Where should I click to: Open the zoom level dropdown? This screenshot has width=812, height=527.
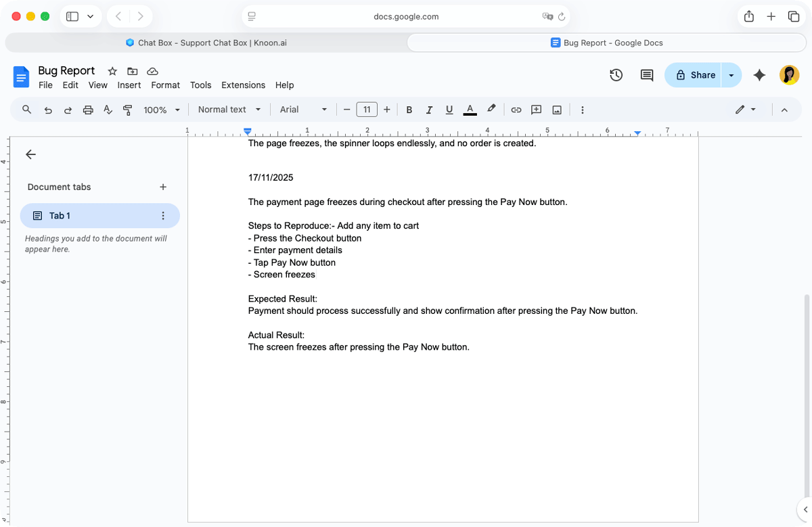click(x=161, y=109)
